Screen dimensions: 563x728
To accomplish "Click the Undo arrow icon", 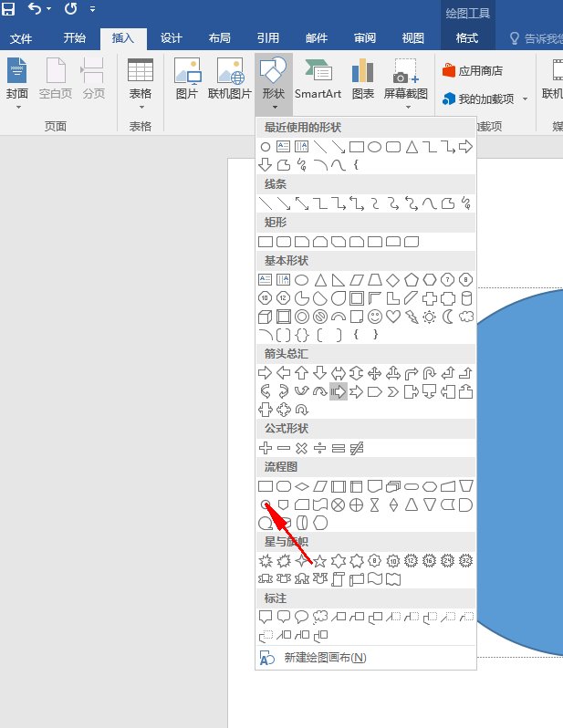I will tap(35, 8).
